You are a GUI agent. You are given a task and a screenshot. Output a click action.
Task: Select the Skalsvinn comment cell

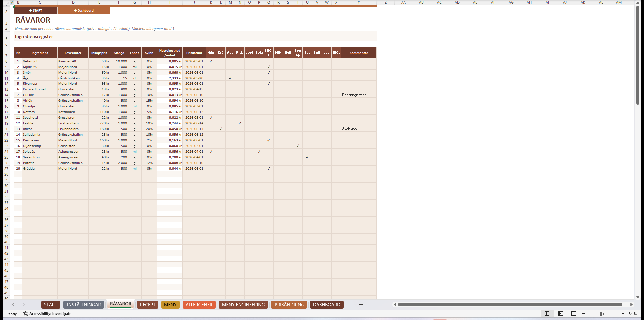coord(359,129)
